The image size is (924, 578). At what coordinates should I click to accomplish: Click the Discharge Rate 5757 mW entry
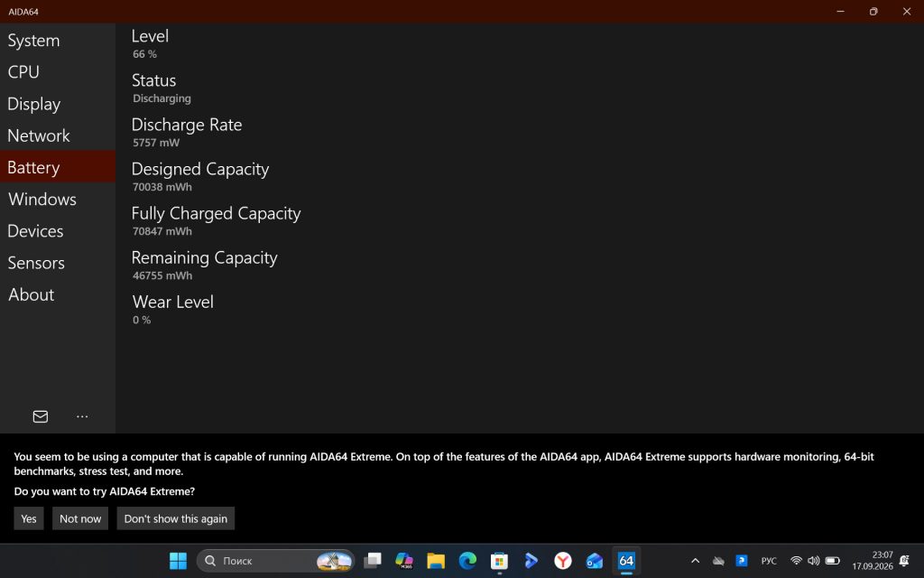[x=187, y=132]
